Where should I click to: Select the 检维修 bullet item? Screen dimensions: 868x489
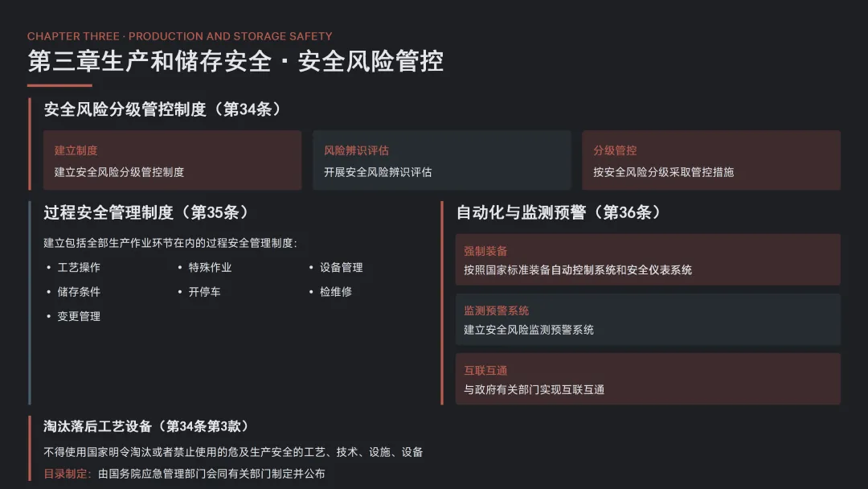coord(335,292)
